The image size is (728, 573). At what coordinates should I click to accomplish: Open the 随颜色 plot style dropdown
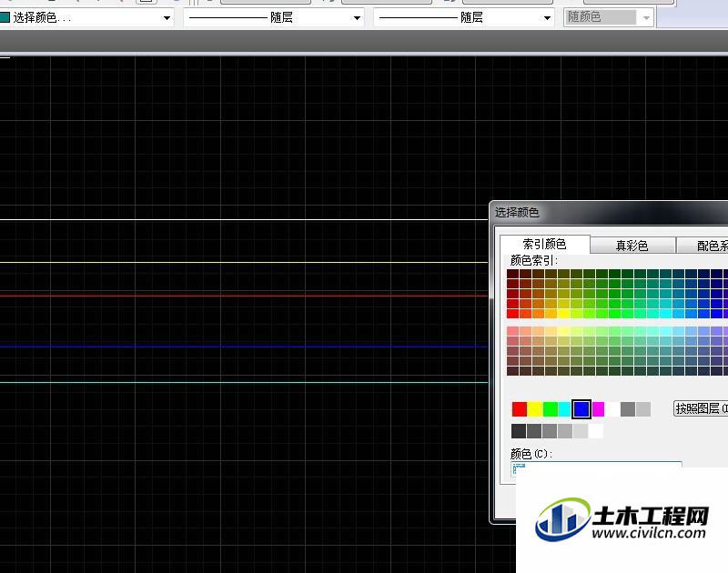609,17
